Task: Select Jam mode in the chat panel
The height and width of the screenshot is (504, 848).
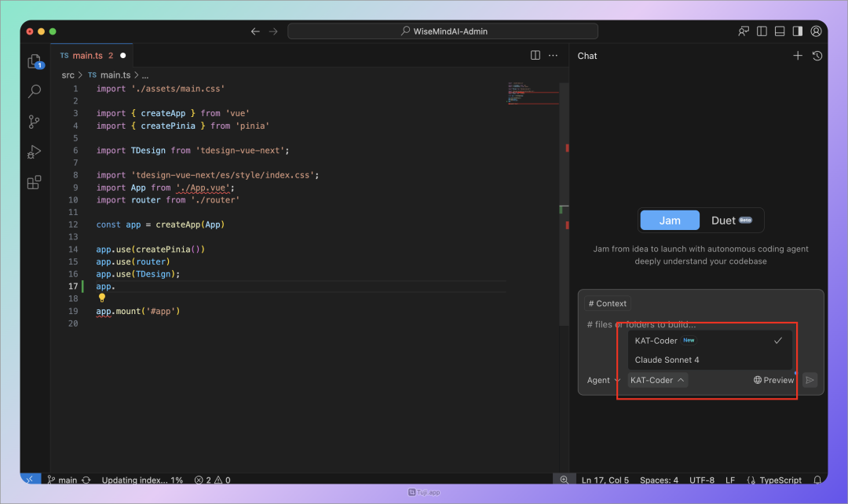Action: coord(670,220)
